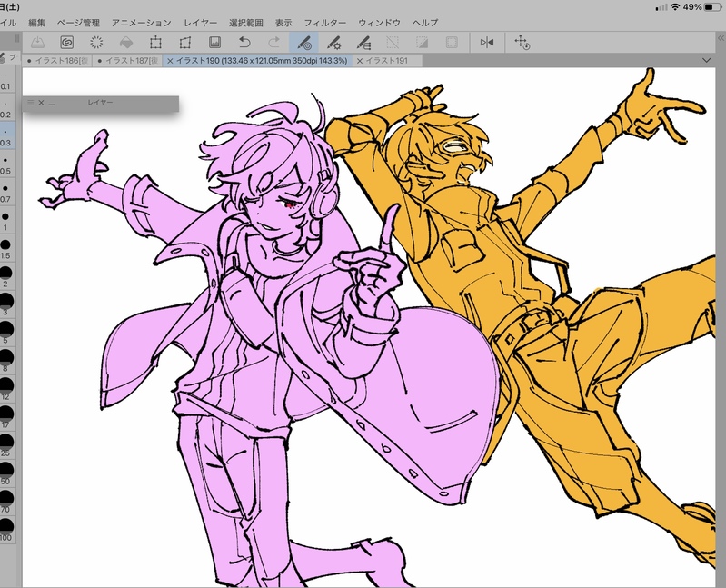The height and width of the screenshot is (588, 726).
Task: Toggle the snap to grid icon
Action: [x=363, y=43]
